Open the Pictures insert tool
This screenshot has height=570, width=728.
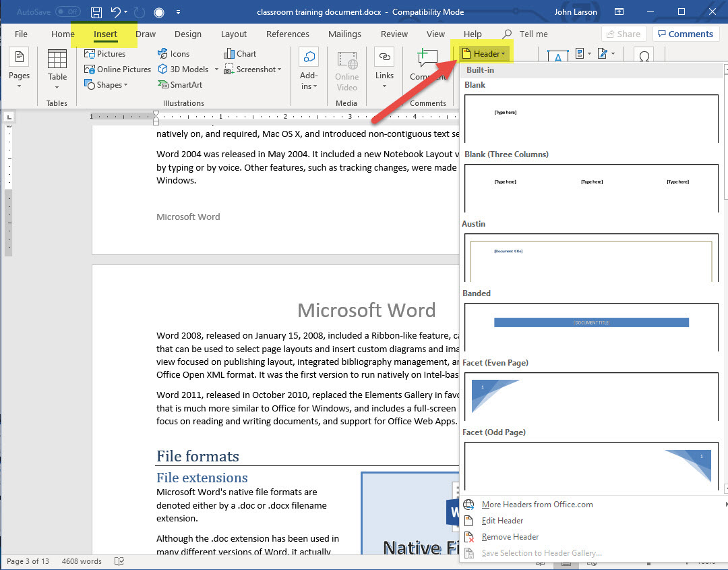click(104, 54)
